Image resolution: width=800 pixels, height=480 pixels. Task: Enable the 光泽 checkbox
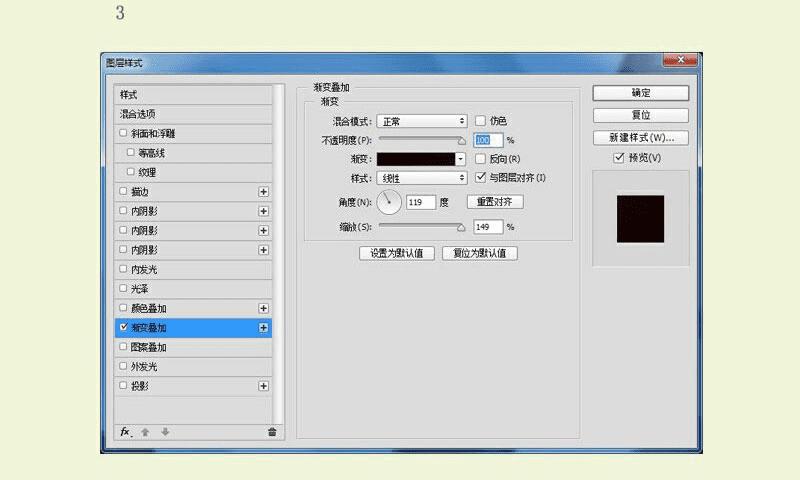pos(123,288)
